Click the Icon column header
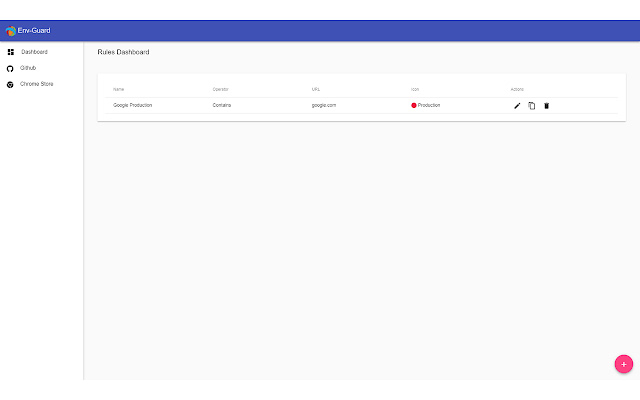 415,89
